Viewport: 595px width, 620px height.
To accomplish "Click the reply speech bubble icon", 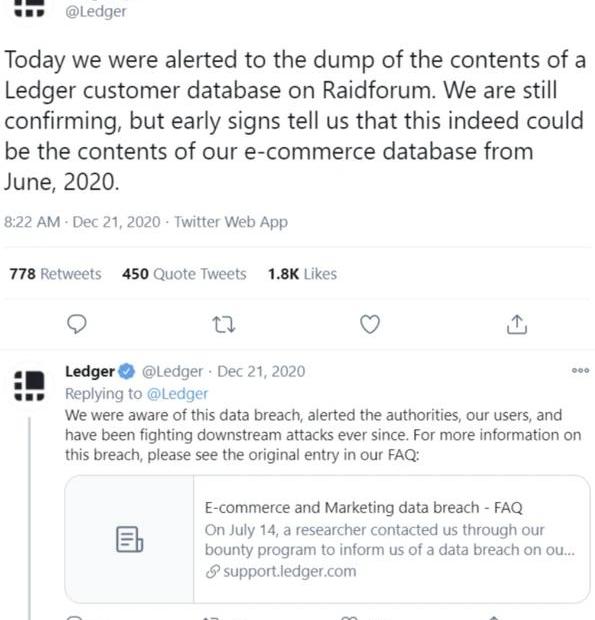I will click(77, 324).
